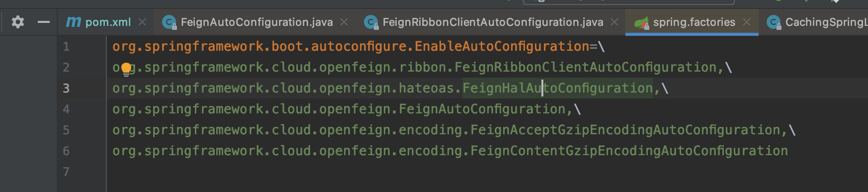Close the FeignRibbonClientAutoConfiguration.java tab
The width and height of the screenshot is (868, 192).
pyautogui.click(x=614, y=22)
